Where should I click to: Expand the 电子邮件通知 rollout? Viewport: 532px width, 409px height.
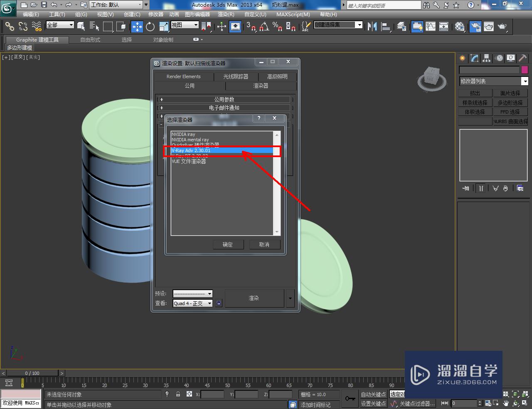click(224, 108)
